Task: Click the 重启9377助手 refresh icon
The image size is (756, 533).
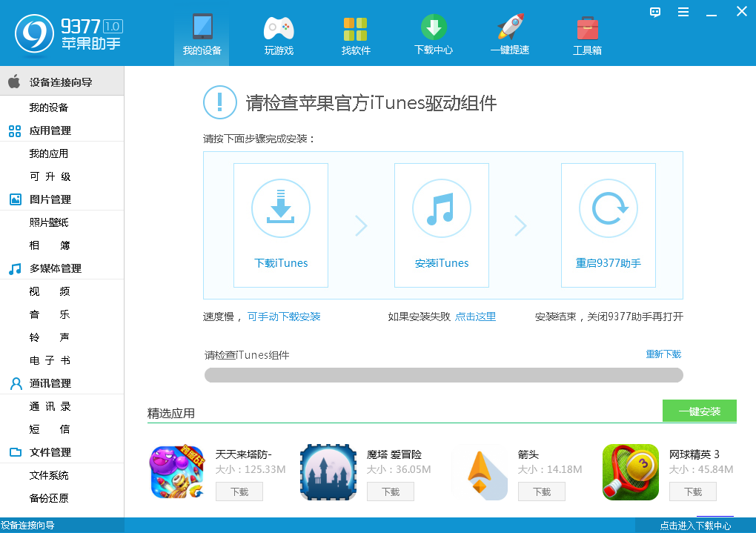Action: (608, 208)
